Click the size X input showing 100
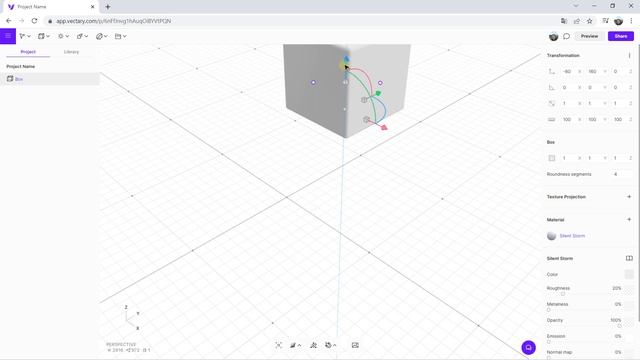640x360 pixels. tap(567, 120)
